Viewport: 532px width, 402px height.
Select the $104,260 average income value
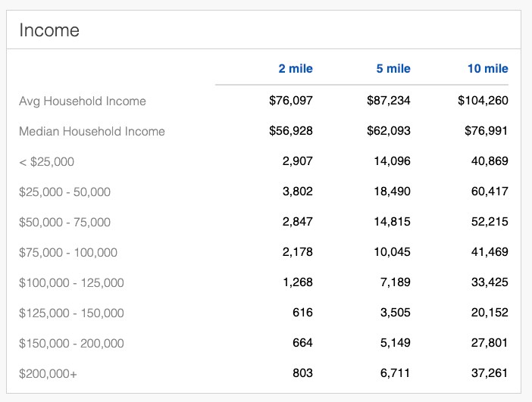point(483,101)
